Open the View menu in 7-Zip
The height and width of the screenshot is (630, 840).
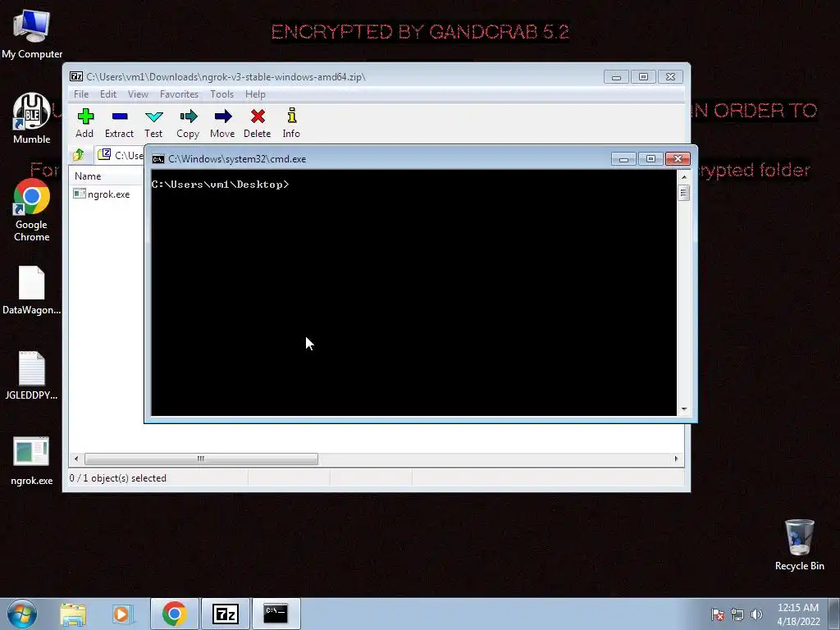pos(138,94)
